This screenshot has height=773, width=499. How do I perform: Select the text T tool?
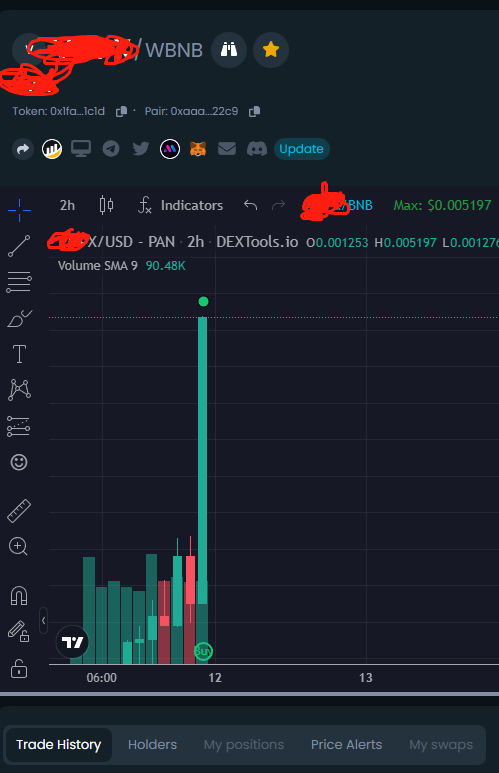19,354
